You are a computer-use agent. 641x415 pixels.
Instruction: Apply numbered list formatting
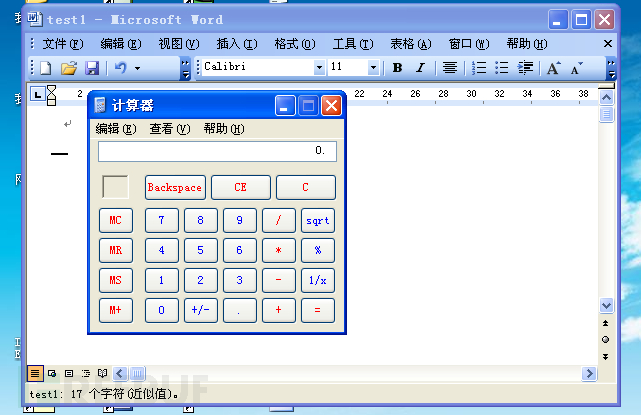(479, 67)
